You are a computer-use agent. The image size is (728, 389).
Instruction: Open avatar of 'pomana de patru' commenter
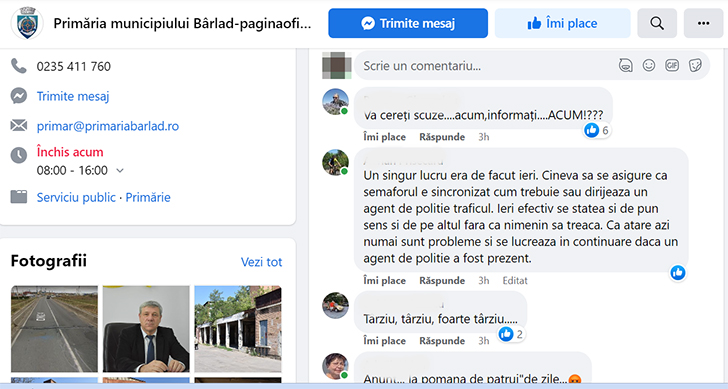coord(335,366)
